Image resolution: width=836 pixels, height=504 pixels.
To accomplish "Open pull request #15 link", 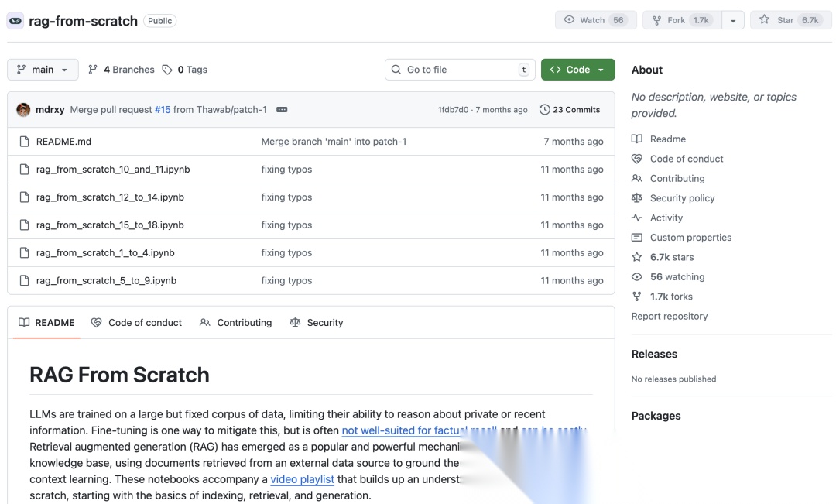I will coord(163,109).
